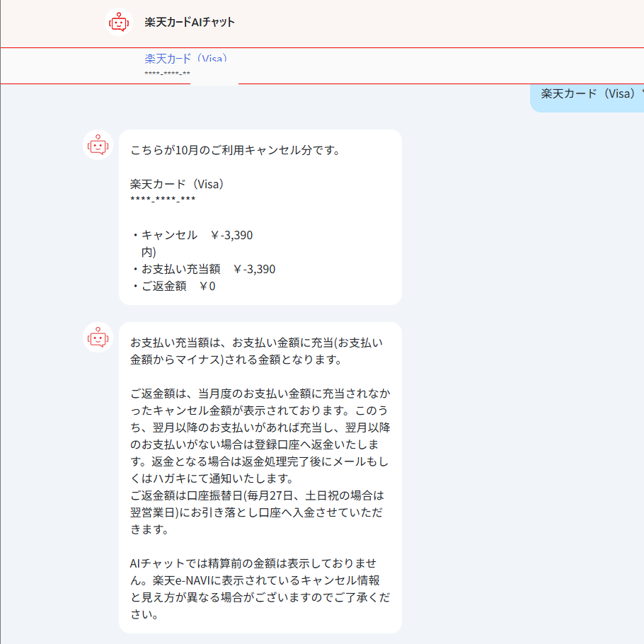Click the bot avatar beside the お支払い充当額 explanation
The height and width of the screenshot is (644, 644).
coord(98,338)
